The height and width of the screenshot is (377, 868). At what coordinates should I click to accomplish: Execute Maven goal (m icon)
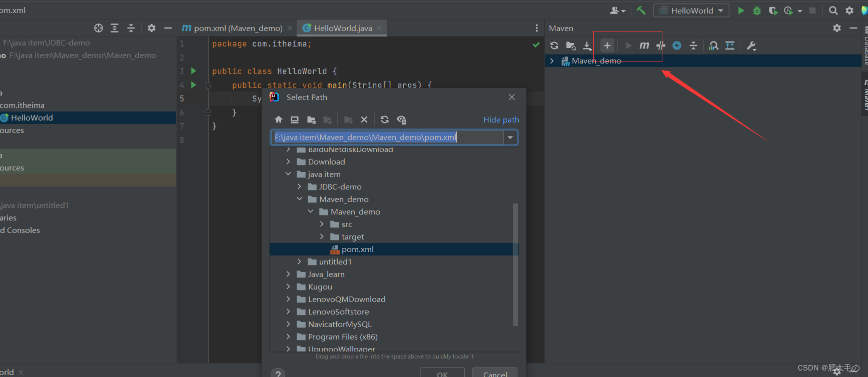644,45
